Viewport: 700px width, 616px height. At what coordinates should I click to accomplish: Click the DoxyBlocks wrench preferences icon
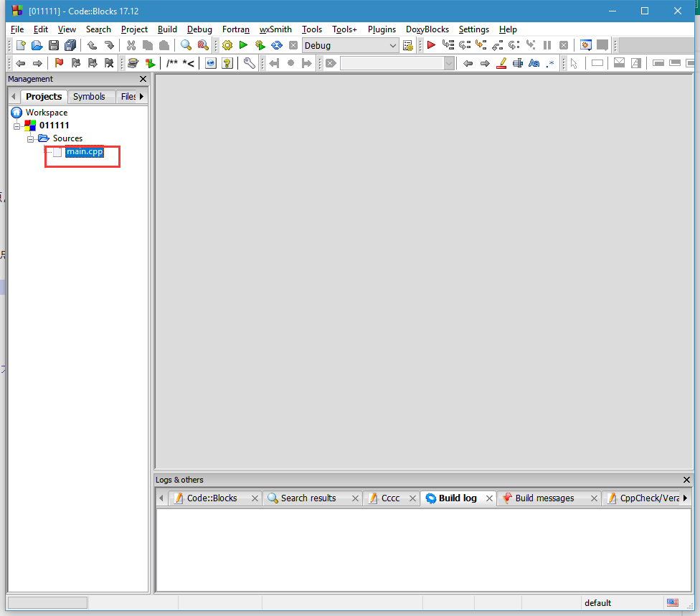(x=249, y=63)
